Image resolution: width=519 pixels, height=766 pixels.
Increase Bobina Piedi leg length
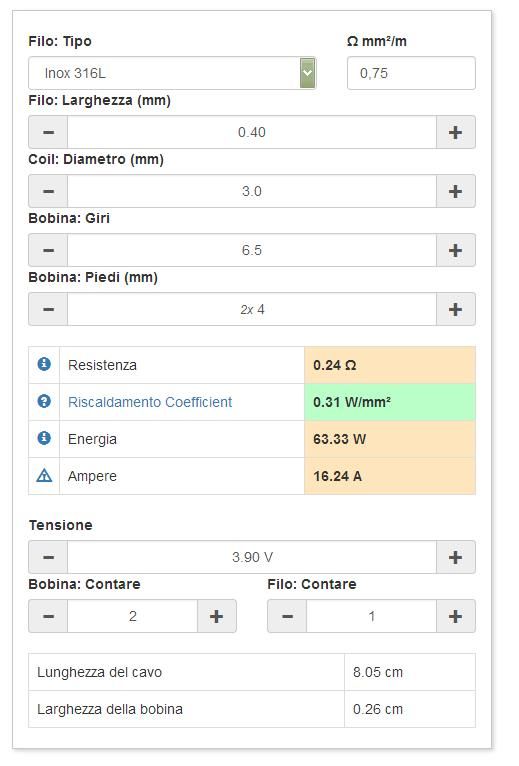coord(455,309)
